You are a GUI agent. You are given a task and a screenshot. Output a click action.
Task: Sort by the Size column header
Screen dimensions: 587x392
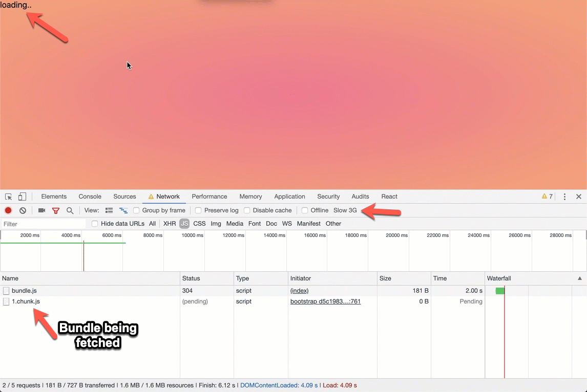404,278
